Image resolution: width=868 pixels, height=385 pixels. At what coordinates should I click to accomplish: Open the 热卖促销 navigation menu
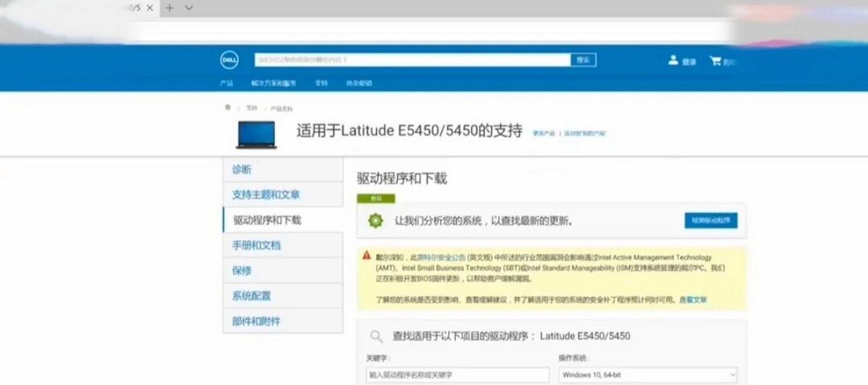(x=359, y=84)
